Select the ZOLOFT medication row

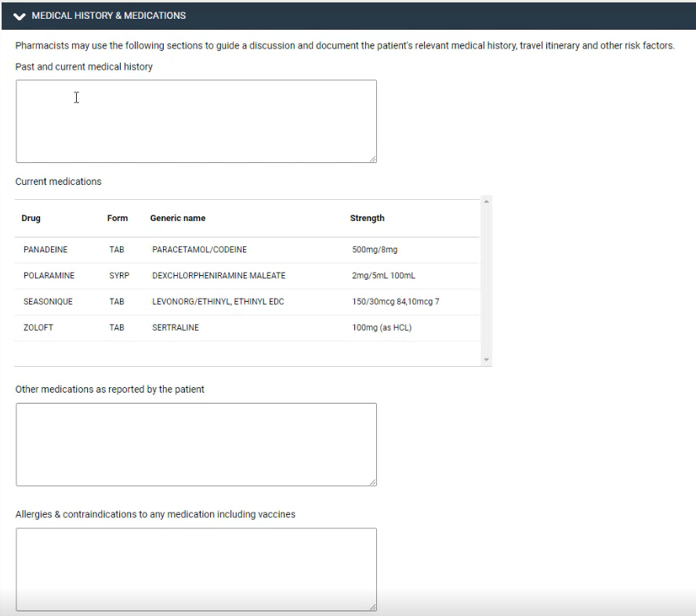(247, 328)
